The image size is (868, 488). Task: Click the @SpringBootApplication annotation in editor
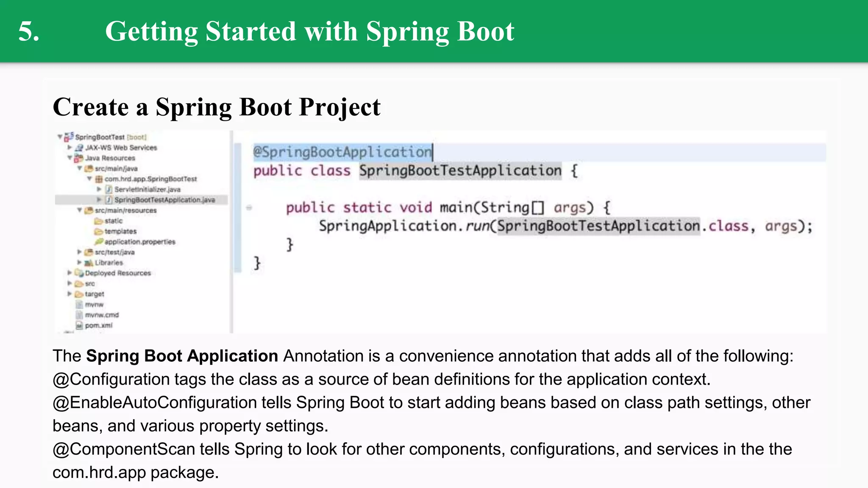coord(342,152)
